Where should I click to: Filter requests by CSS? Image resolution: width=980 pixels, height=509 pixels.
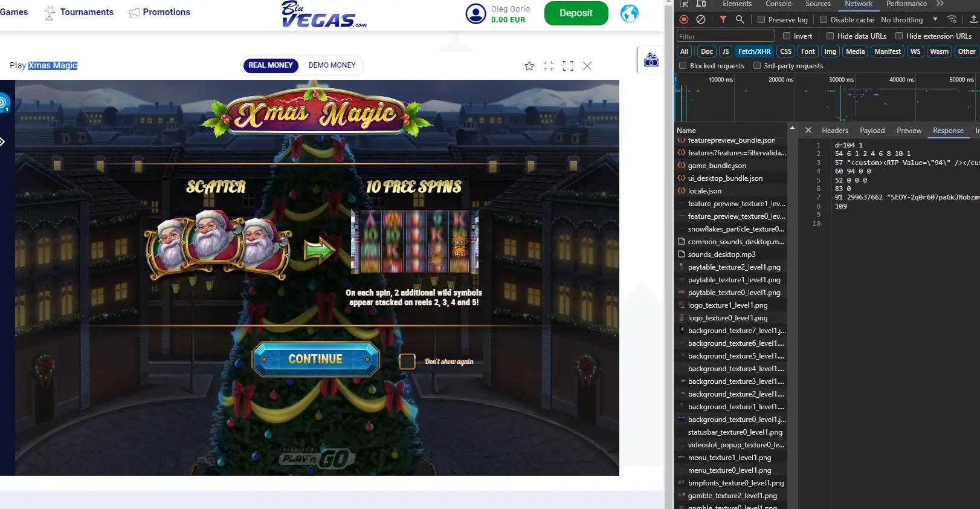785,51
